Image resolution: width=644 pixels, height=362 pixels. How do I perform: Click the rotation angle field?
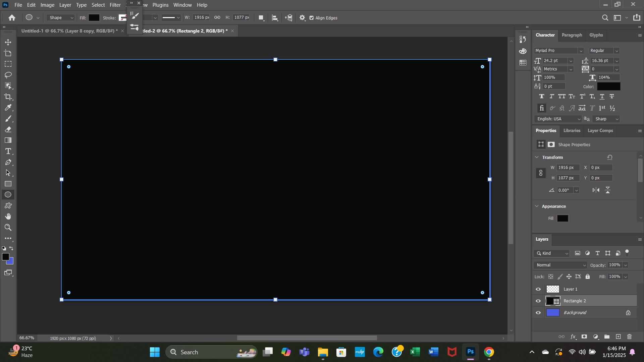(x=566, y=190)
